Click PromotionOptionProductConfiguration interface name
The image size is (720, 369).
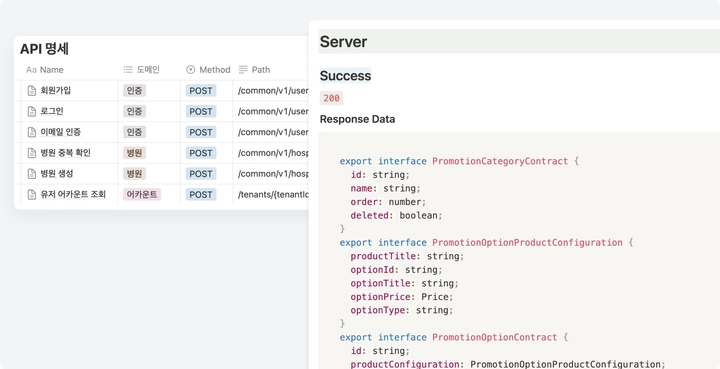click(527, 242)
